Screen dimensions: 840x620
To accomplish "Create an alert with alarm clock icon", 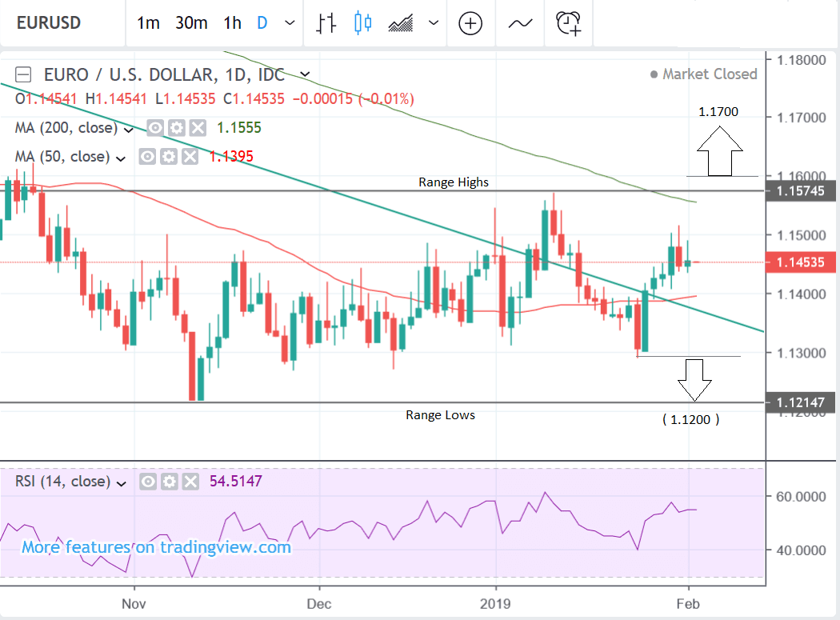I will 568,23.
